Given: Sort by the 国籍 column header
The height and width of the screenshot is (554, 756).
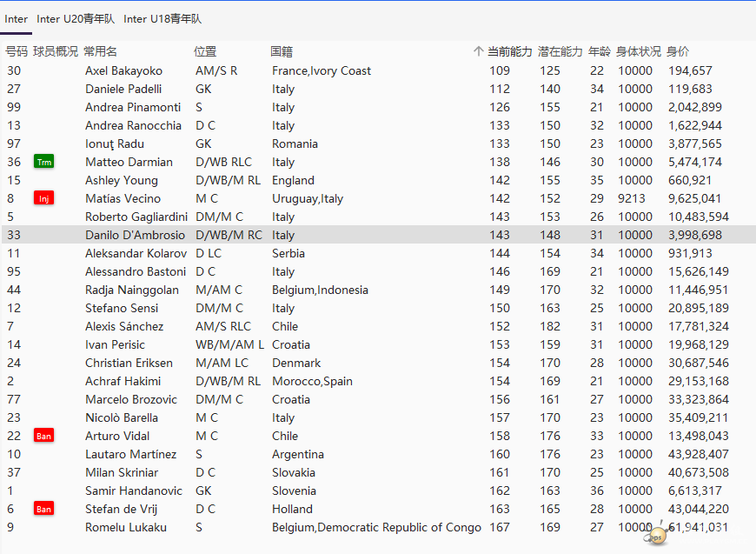Looking at the screenshot, I should (282, 51).
